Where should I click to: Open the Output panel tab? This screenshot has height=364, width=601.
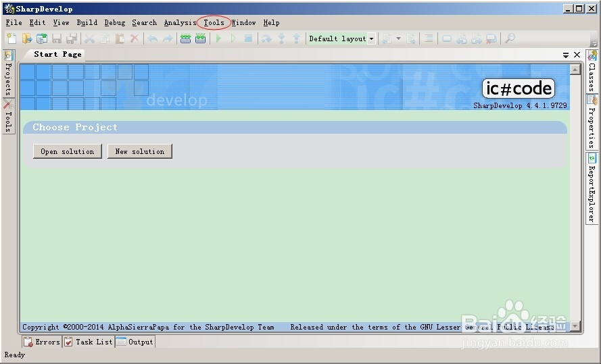[x=135, y=342]
